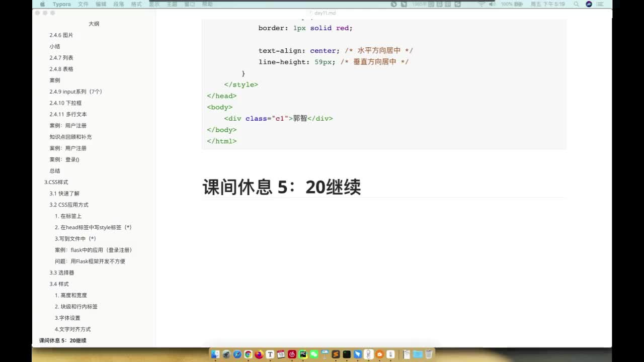This screenshot has width=644, height=362.
Task: Open the 主题 menu
Action: pyautogui.click(x=172, y=4)
